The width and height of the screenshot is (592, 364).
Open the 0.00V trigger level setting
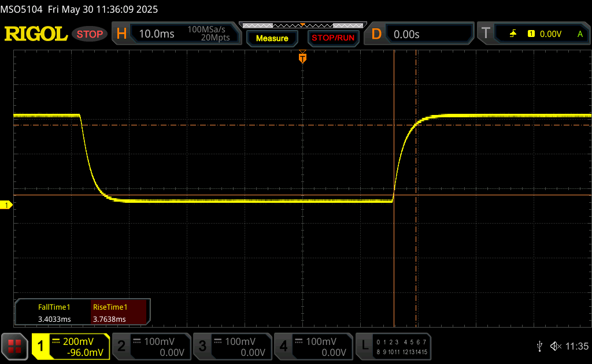(550, 34)
